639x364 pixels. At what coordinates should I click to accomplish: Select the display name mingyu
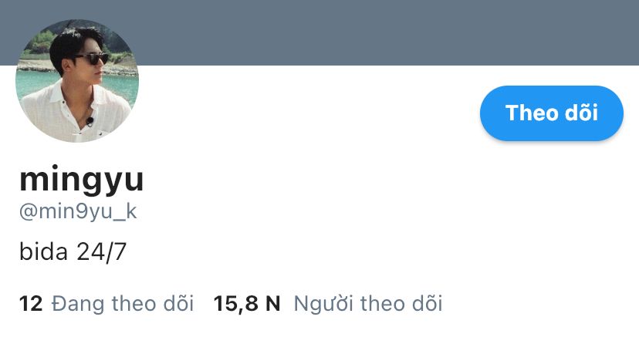tap(82, 180)
